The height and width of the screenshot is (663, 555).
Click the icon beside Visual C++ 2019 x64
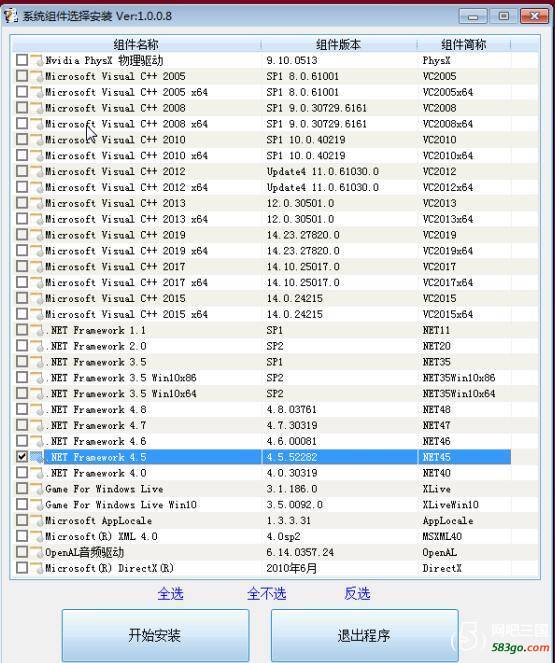(37, 250)
